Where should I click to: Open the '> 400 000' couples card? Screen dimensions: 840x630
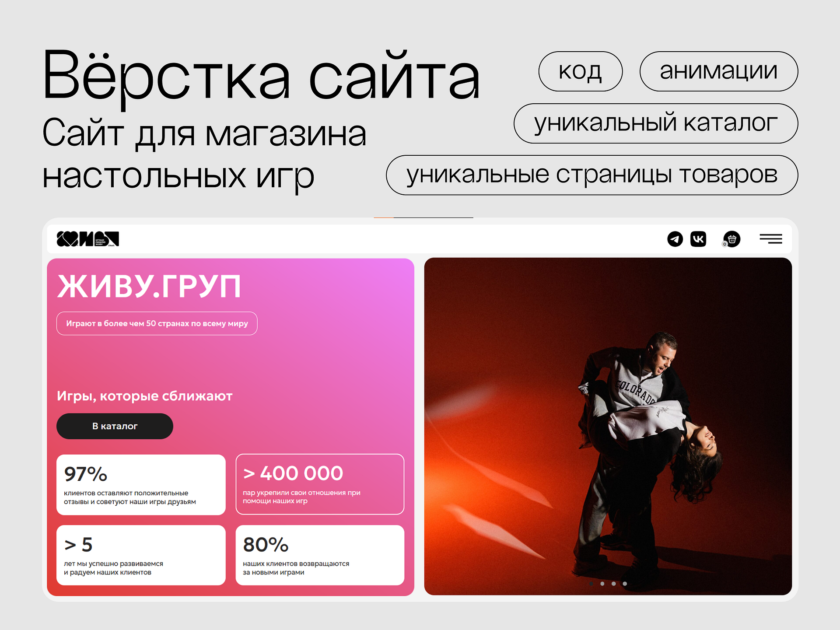click(320, 484)
